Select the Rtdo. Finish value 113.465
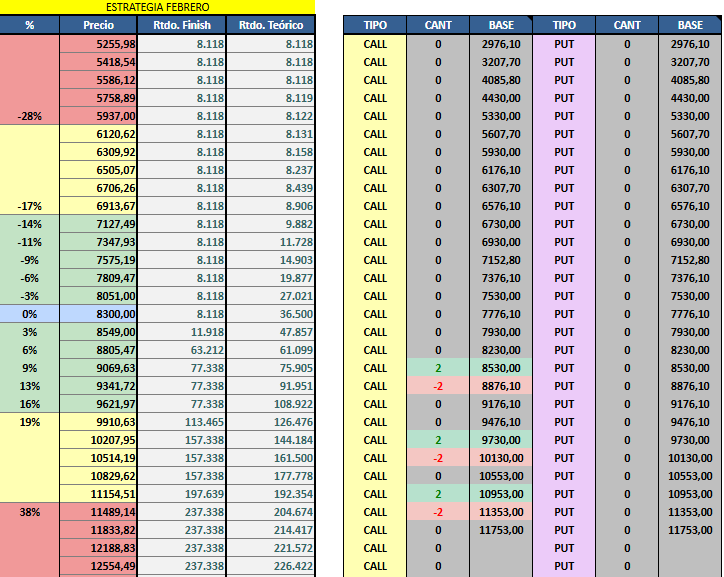The height and width of the screenshot is (577, 724). point(181,422)
